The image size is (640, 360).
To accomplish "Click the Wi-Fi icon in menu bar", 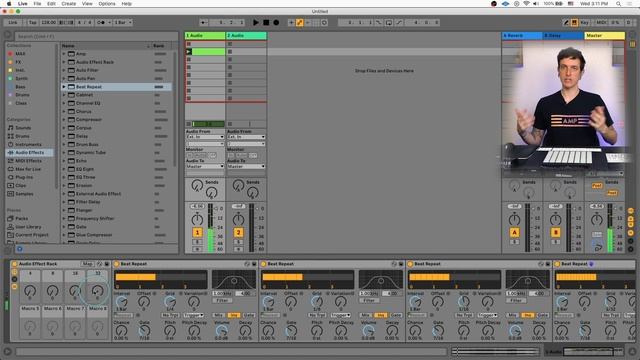I will point(527,4).
